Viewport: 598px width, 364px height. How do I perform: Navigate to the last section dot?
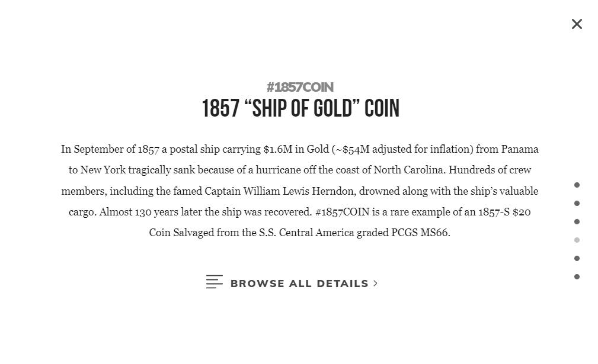(577, 277)
